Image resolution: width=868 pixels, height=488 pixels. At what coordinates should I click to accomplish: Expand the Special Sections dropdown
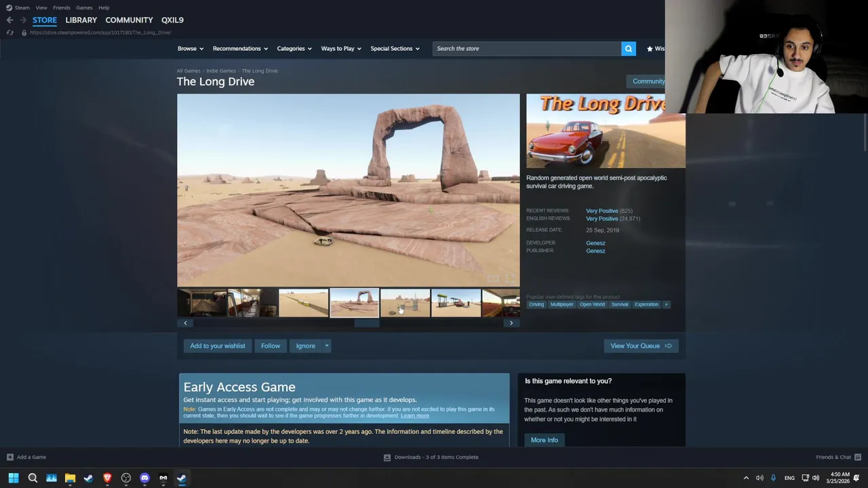395,49
